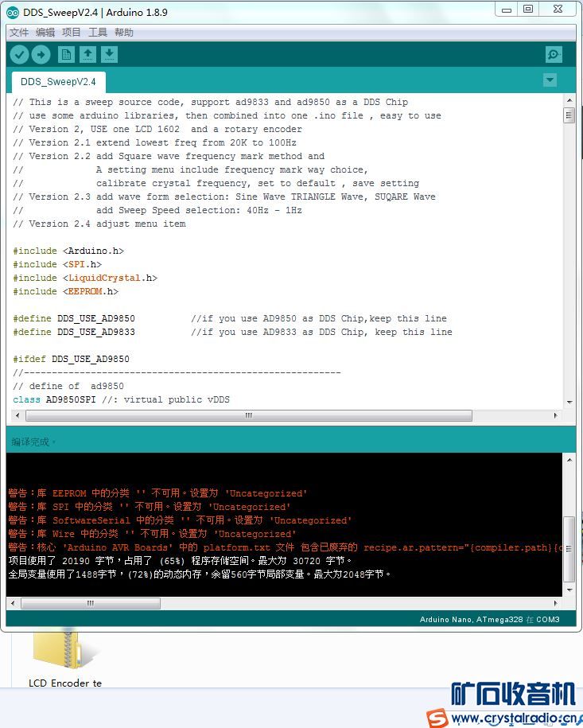Click the platform.txt warning line
583x728 pixels.
tap(285, 547)
